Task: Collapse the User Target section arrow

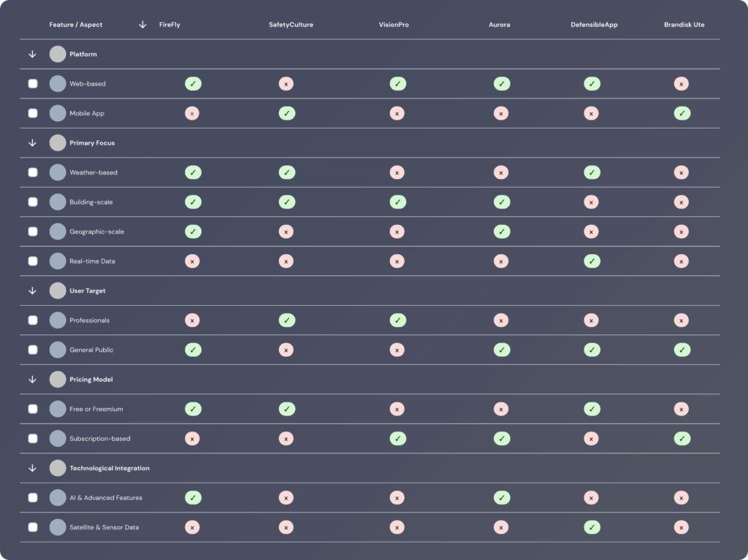Action: coord(32,291)
